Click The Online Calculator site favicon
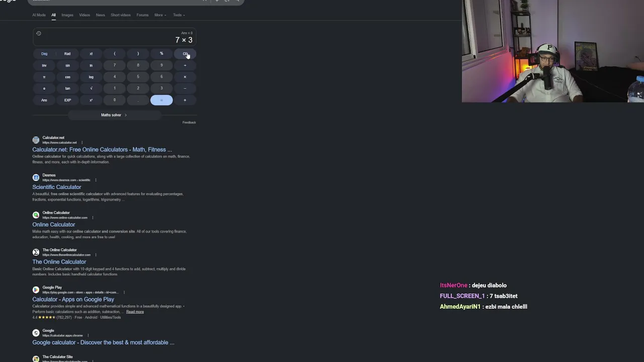This screenshot has width=644, height=362. (36, 252)
